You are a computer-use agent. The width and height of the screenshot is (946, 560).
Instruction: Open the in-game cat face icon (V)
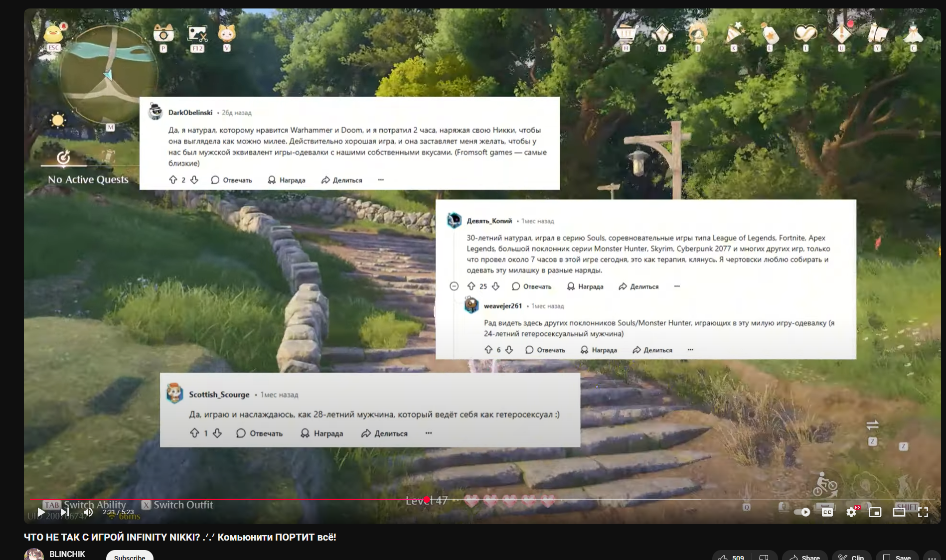point(227,34)
